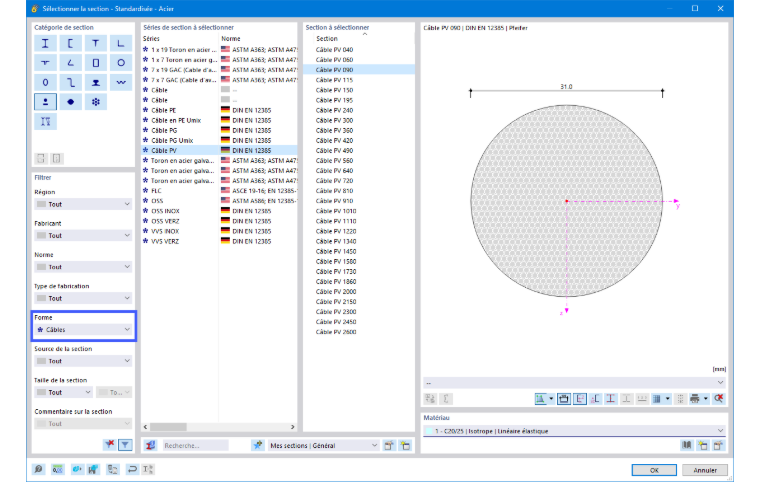The width and height of the screenshot is (760, 482).
Task: Click the print icon in preview toolbar
Action: [x=695, y=399]
